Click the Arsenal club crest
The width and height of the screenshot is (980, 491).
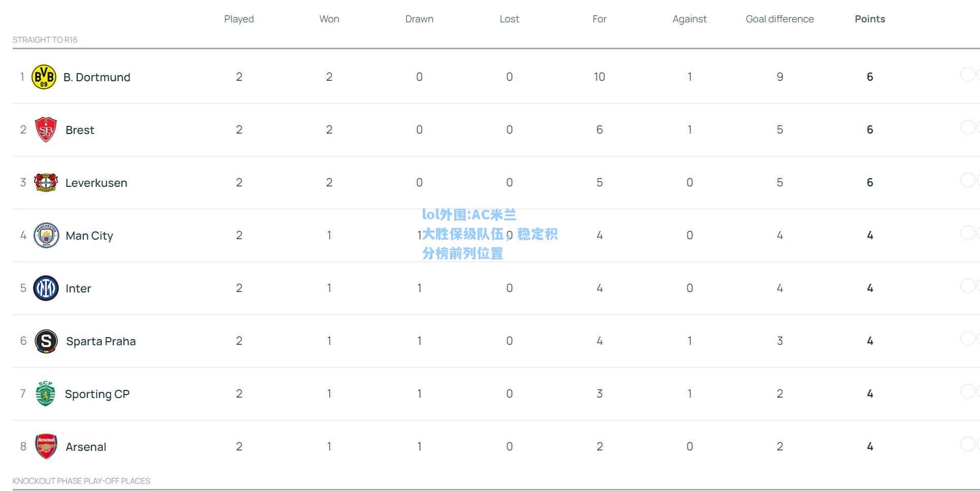point(46,446)
